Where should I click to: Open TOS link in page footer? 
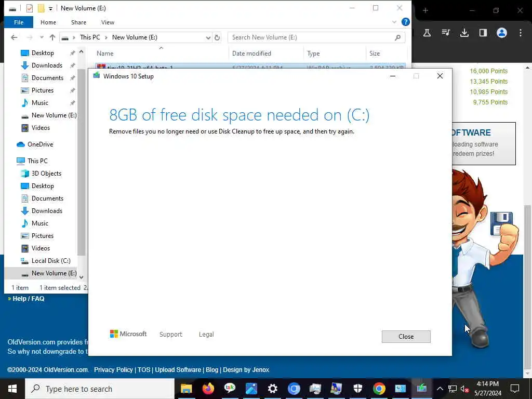coord(144,370)
